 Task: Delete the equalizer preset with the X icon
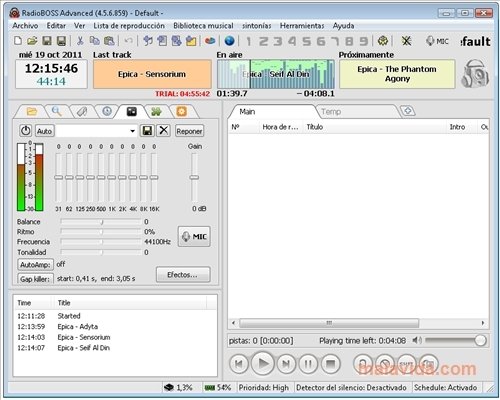tap(163, 131)
